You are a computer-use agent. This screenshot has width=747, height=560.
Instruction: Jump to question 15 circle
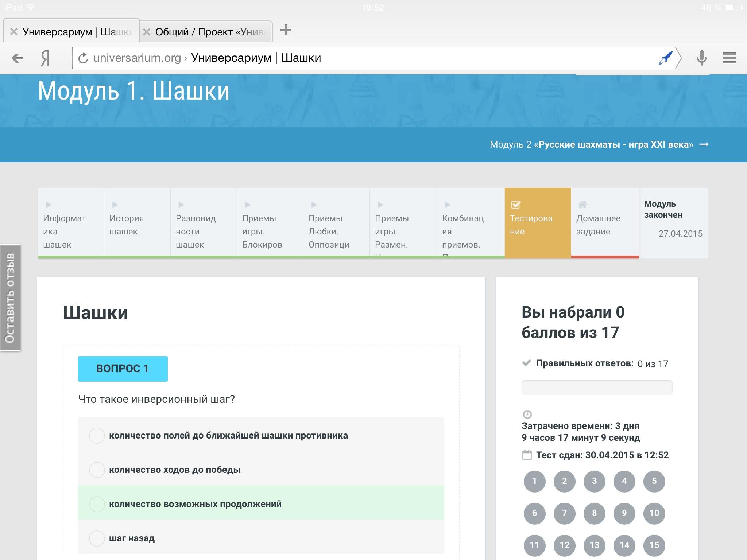(654, 545)
